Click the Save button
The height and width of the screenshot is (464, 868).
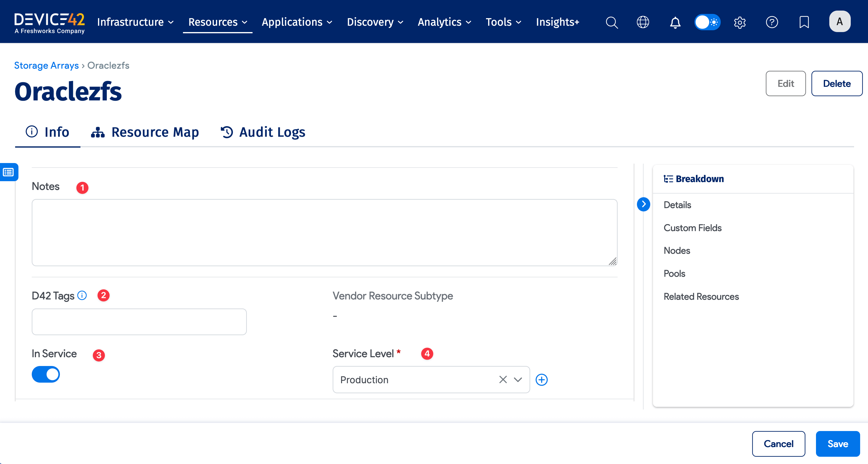[838, 444]
